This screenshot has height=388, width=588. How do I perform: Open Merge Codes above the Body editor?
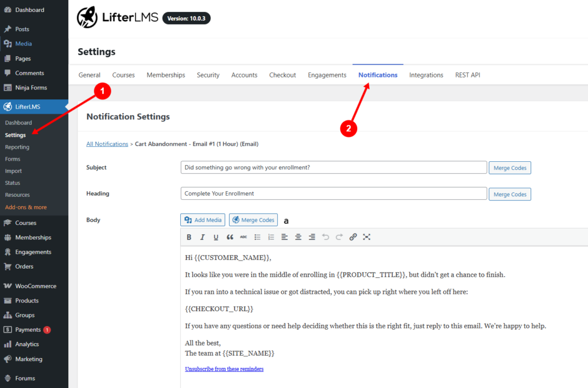[x=253, y=220]
